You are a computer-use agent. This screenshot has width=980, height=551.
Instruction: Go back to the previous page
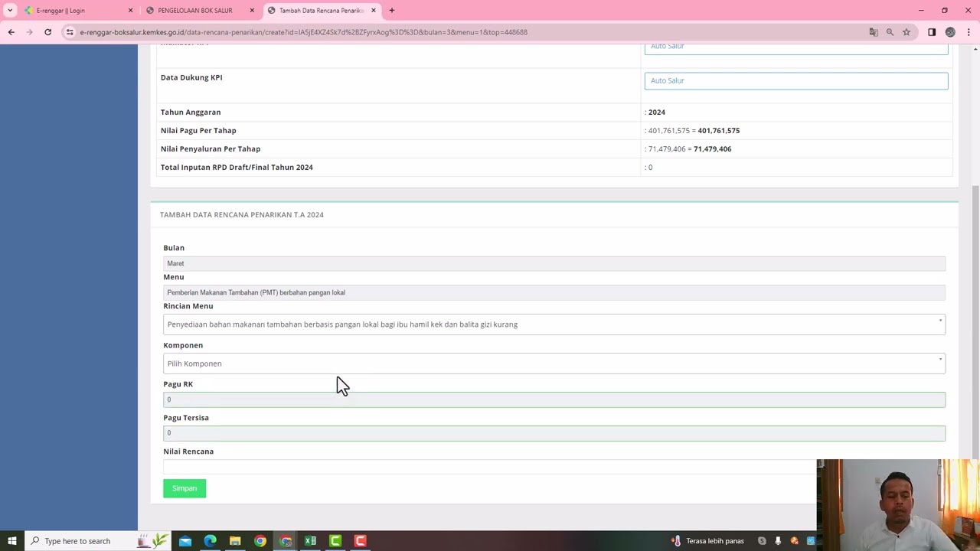(x=11, y=32)
